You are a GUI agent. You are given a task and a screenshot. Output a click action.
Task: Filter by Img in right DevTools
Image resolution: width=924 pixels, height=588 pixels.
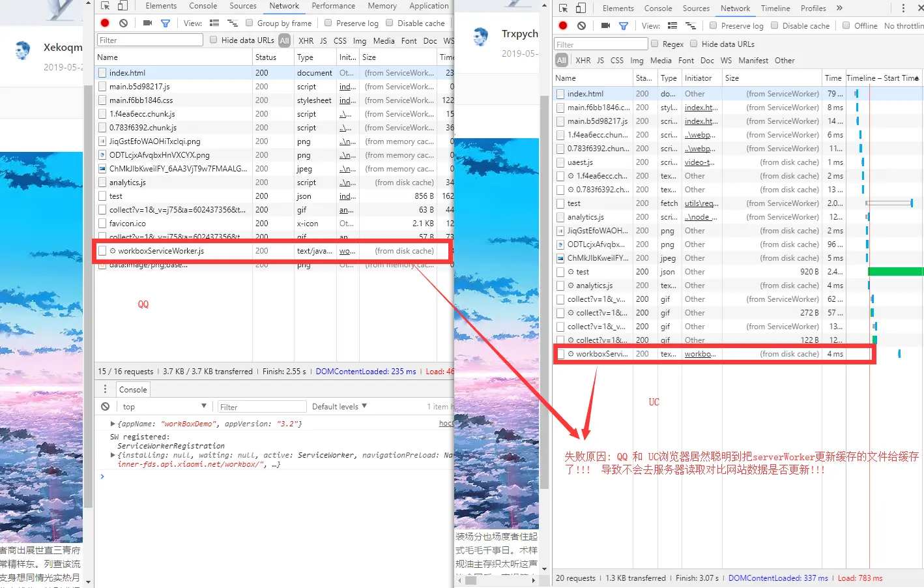637,61
